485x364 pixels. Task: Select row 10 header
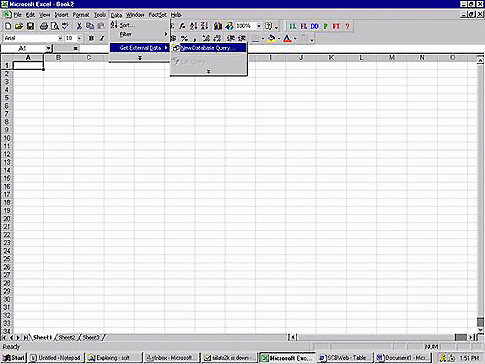(7, 138)
